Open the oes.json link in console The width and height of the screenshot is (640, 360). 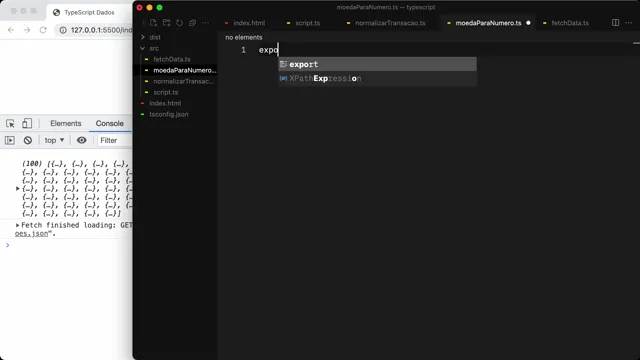pos(31,233)
